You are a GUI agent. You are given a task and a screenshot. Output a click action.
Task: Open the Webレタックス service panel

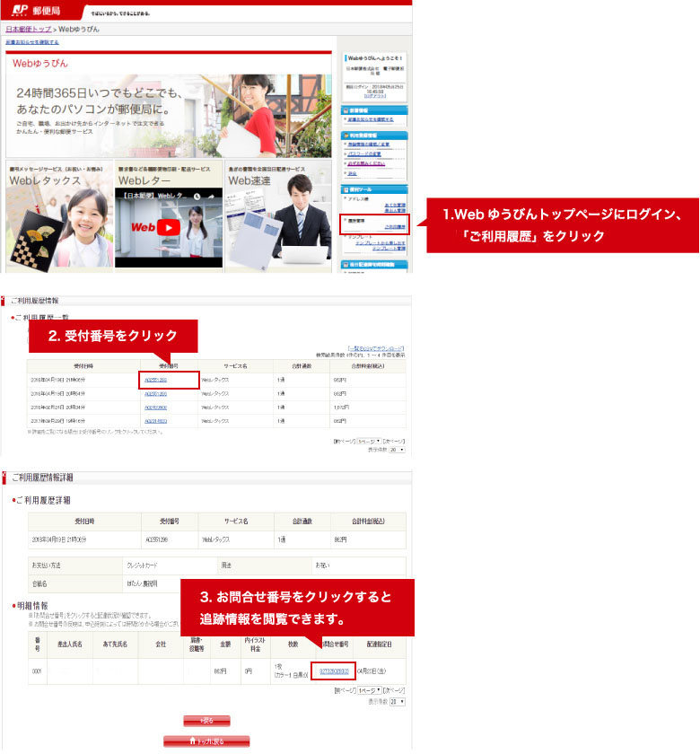coord(59,216)
